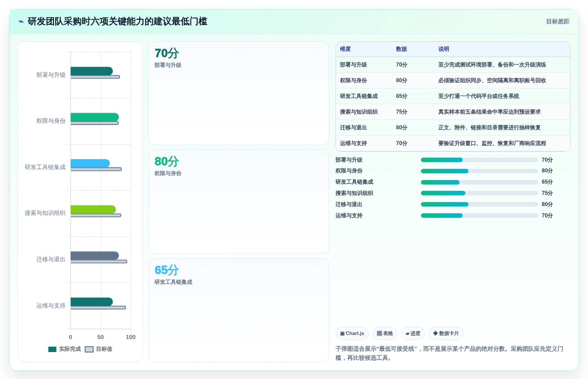Image resolution: width=588 pixels, height=379 pixels.
Task: Click the Chart.js tag chip
Action: click(352, 333)
